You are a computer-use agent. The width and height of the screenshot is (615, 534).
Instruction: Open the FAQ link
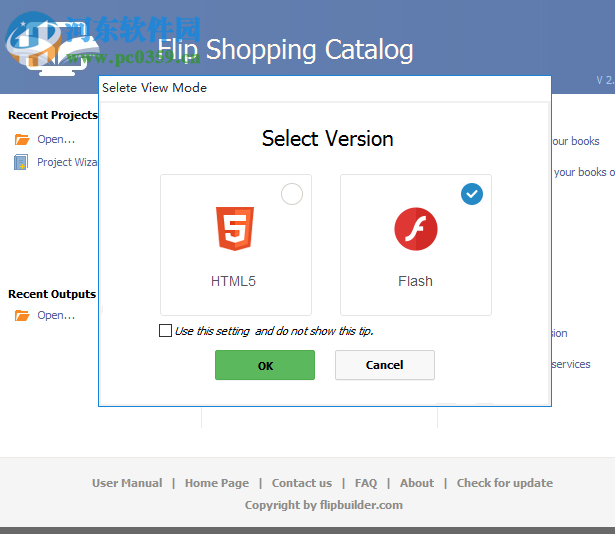(x=366, y=483)
